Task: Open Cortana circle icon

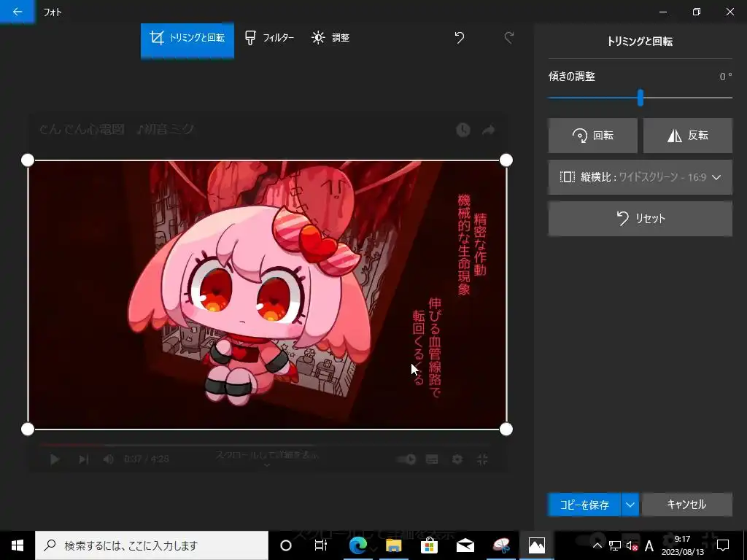Action: click(286, 545)
